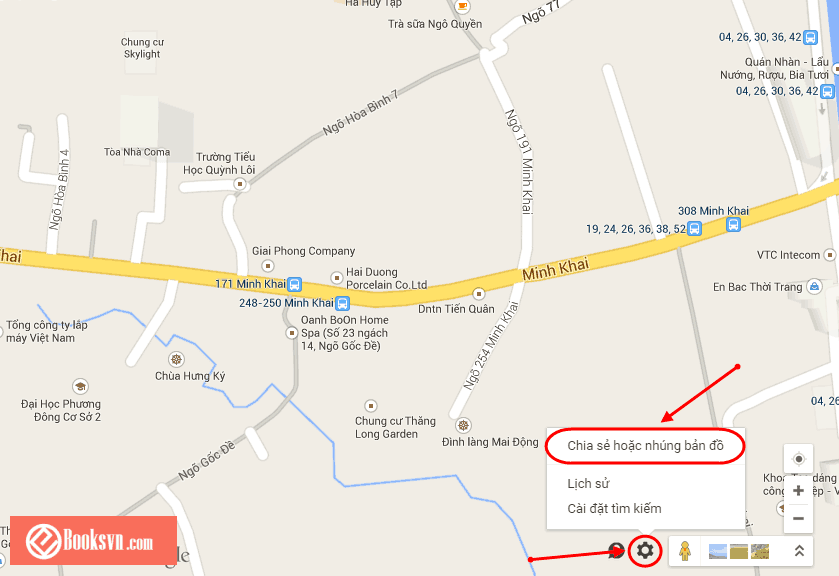The height and width of the screenshot is (576, 839).
Task: Click the Chùa Hưng Ký temple icon
Action: 176,359
